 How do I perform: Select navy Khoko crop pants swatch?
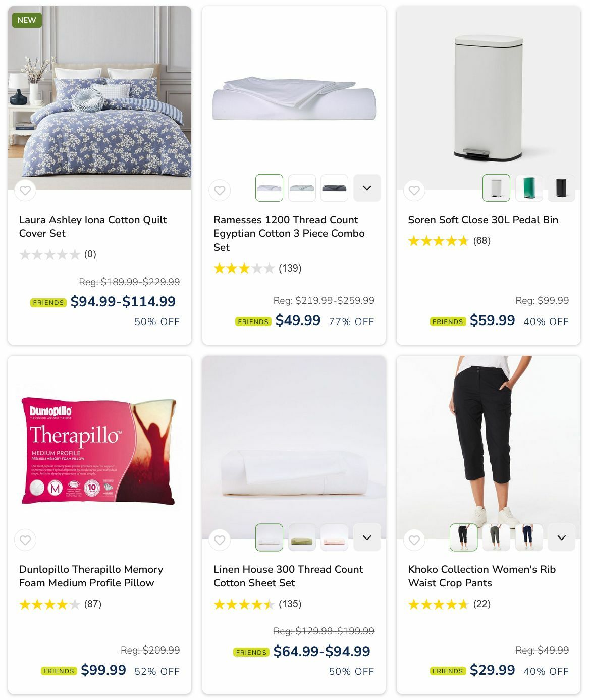(x=529, y=537)
